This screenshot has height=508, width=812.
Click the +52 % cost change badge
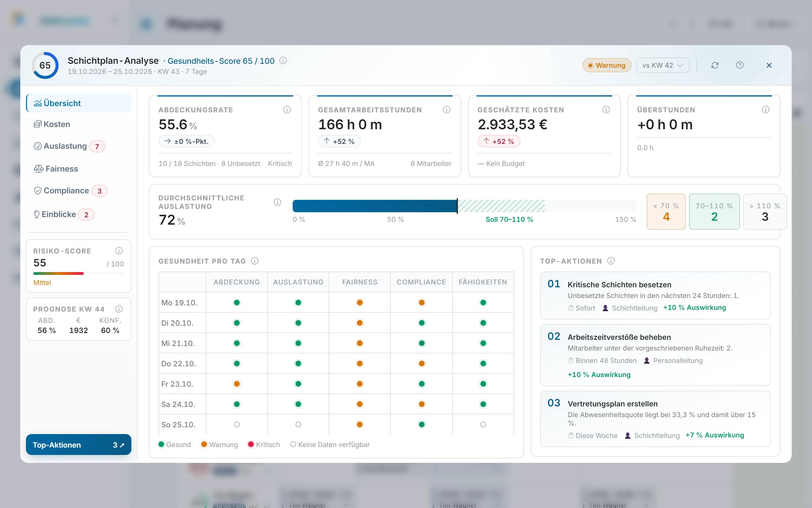499,141
